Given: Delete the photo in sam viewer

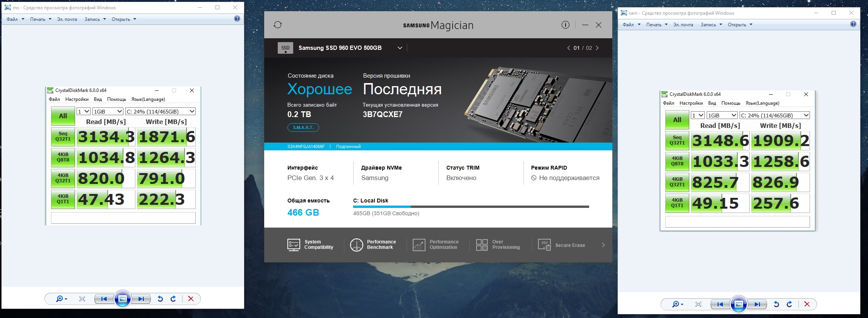Looking at the screenshot, I should [x=807, y=304].
